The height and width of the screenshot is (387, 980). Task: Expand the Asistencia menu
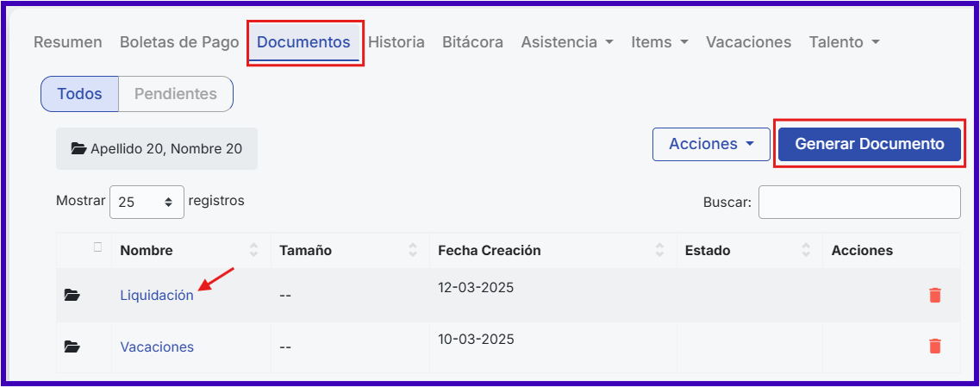[567, 41]
